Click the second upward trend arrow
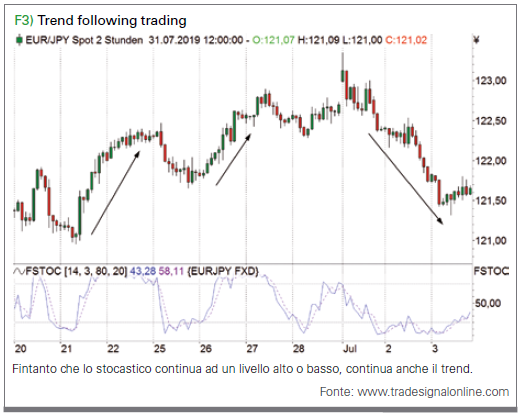Viewport: 522px width, 418px height. [x=233, y=159]
